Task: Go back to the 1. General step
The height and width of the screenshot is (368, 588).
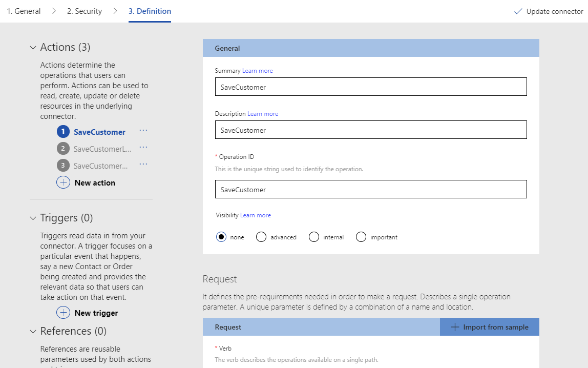Action: [x=23, y=11]
